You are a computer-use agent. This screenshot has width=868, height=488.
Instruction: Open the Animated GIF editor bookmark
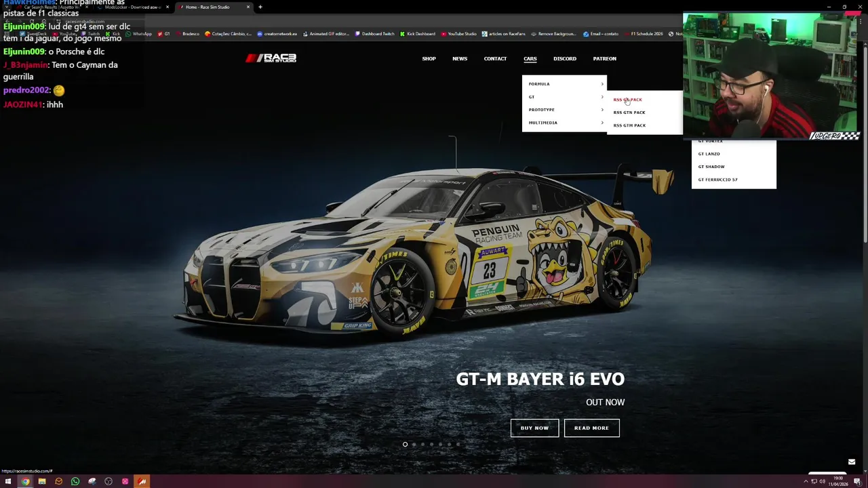click(326, 34)
